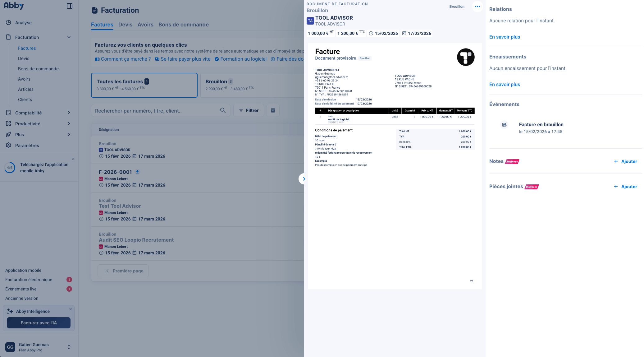The width and height of the screenshot is (644, 357).
Task: Click the archive icon next to Filtrer
Action: click(x=273, y=110)
